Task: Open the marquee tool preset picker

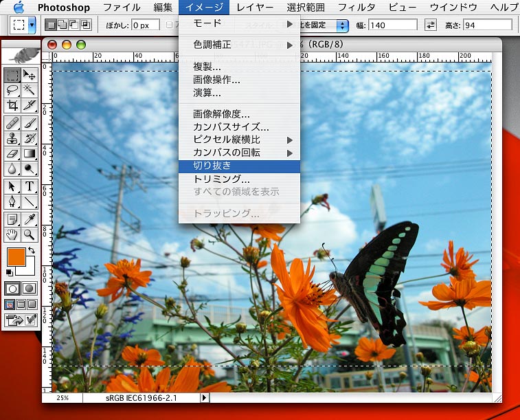Action: (x=32, y=25)
